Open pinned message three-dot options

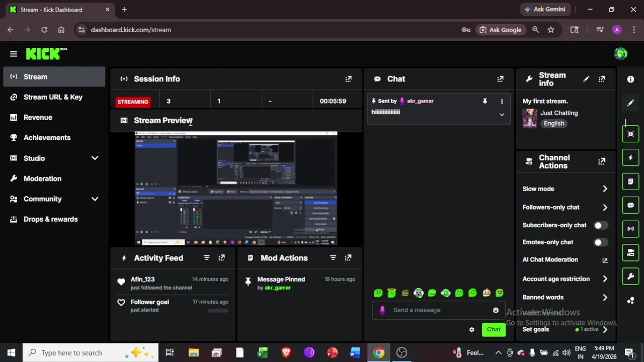point(502,101)
